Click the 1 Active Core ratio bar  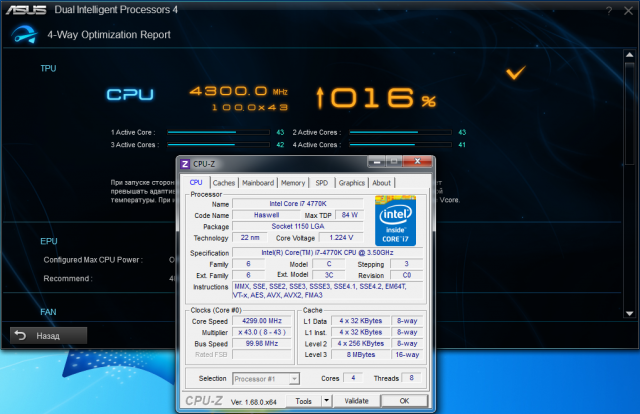tap(218, 132)
